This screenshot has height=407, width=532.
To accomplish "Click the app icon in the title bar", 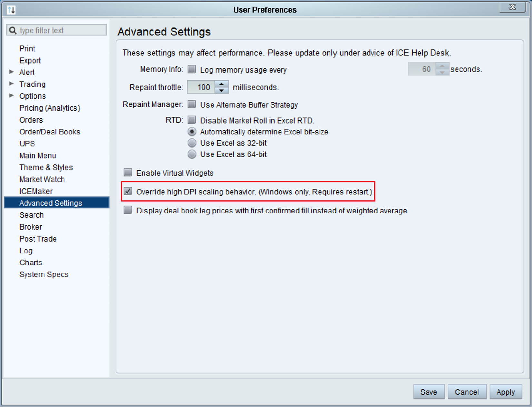I will pyautogui.click(x=11, y=10).
